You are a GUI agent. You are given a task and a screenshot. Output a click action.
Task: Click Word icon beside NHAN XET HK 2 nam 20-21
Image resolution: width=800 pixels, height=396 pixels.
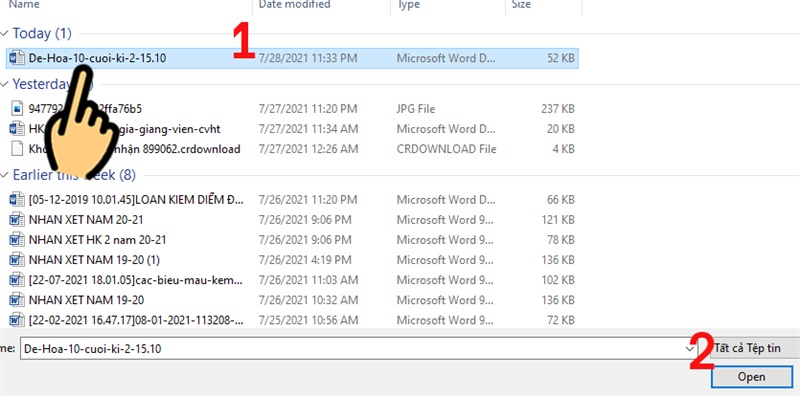(x=17, y=240)
